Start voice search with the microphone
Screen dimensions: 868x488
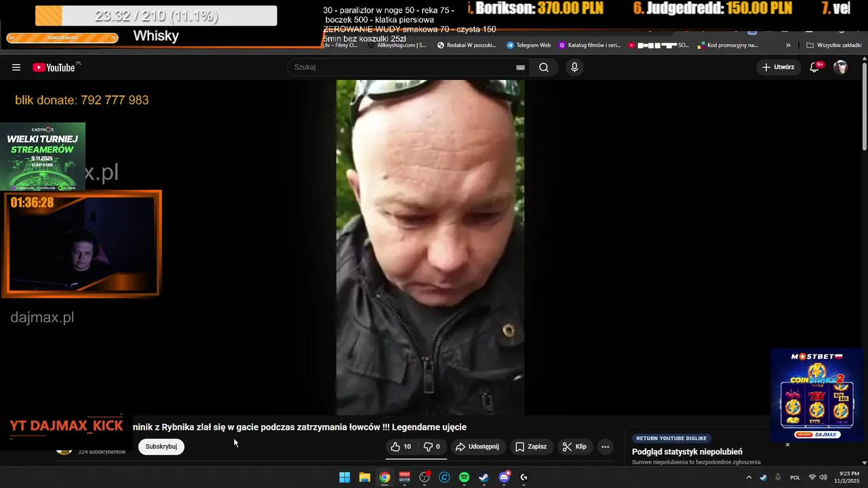pos(574,67)
